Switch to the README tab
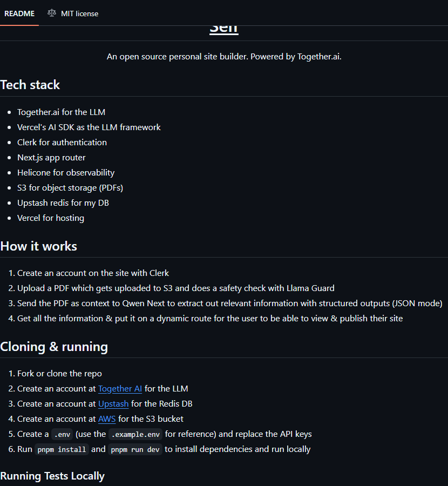This screenshot has width=448, height=486. 19,13
